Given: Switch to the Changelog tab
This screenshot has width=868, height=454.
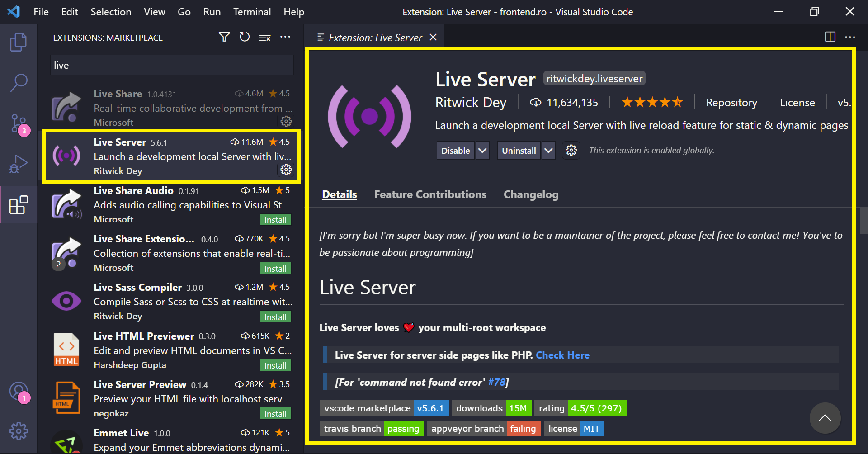Looking at the screenshot, I should tap(531, 194).
